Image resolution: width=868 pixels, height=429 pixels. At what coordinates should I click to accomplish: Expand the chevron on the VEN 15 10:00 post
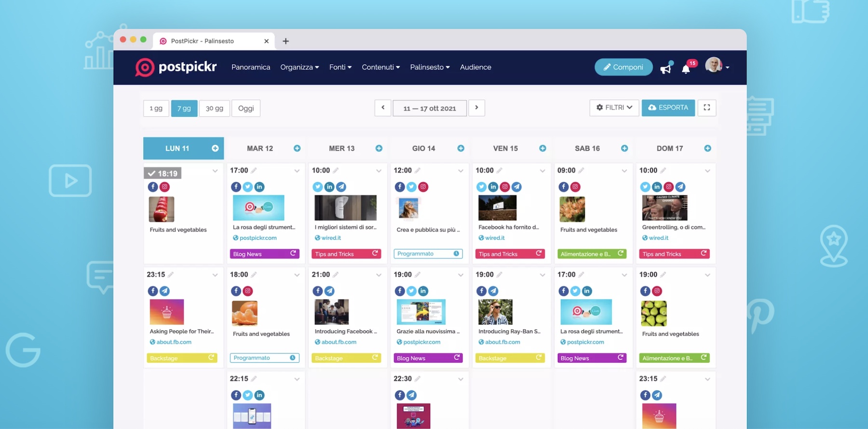click(x=542, y=171)
